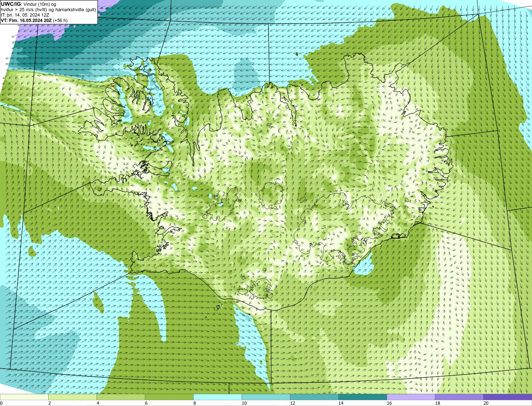Select the '8' scale tick label
Viewport: 532px width, 406px height.
point(195,403)
